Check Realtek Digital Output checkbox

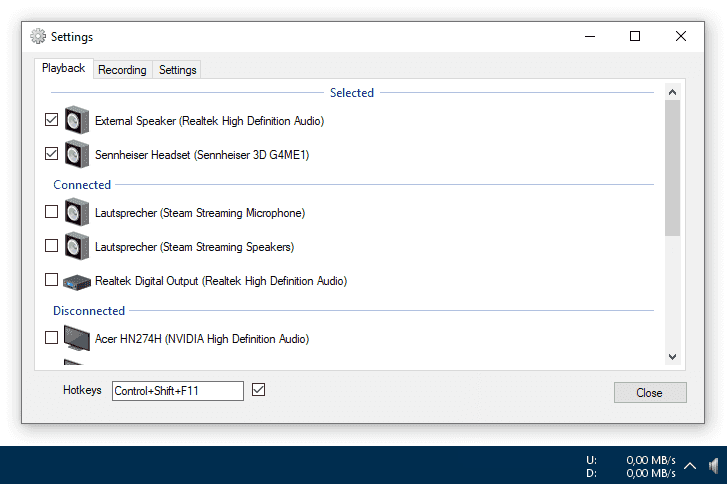click(x=51, y=280)
